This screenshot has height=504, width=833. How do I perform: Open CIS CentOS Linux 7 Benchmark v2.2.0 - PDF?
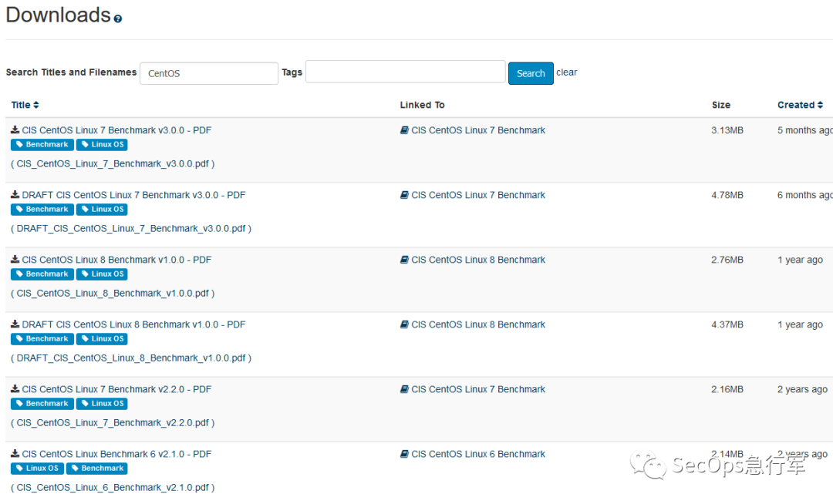(x=116, y=389)
